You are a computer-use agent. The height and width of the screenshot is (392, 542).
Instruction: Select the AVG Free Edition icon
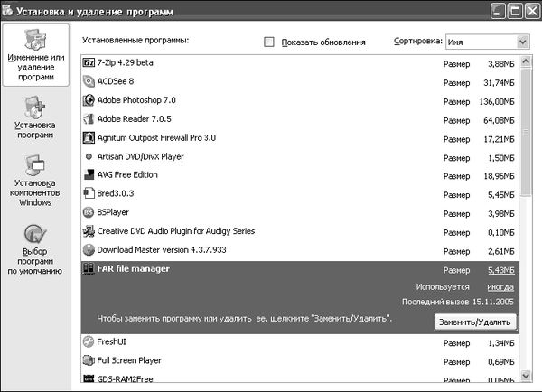click(89, 174)
